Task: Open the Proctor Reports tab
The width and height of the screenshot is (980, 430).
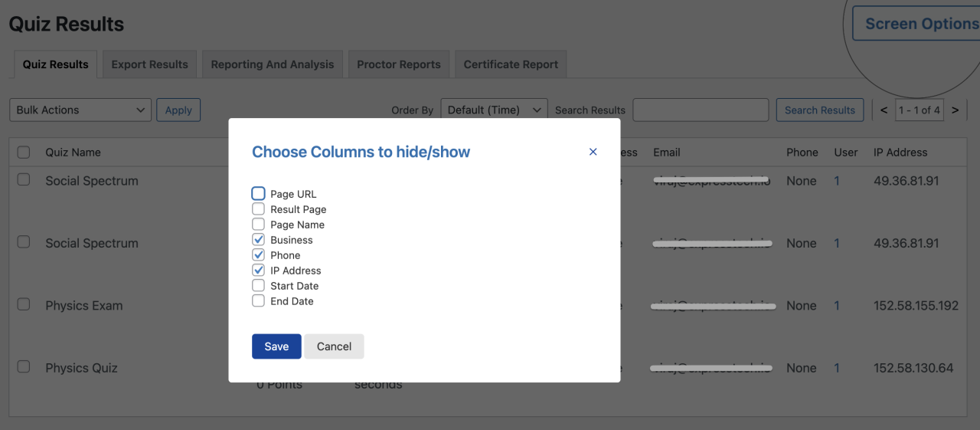Action: click(399, 64)
